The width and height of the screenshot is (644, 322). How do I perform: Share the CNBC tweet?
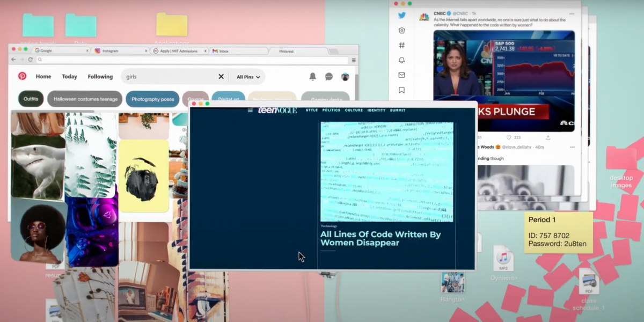point(548,137)
